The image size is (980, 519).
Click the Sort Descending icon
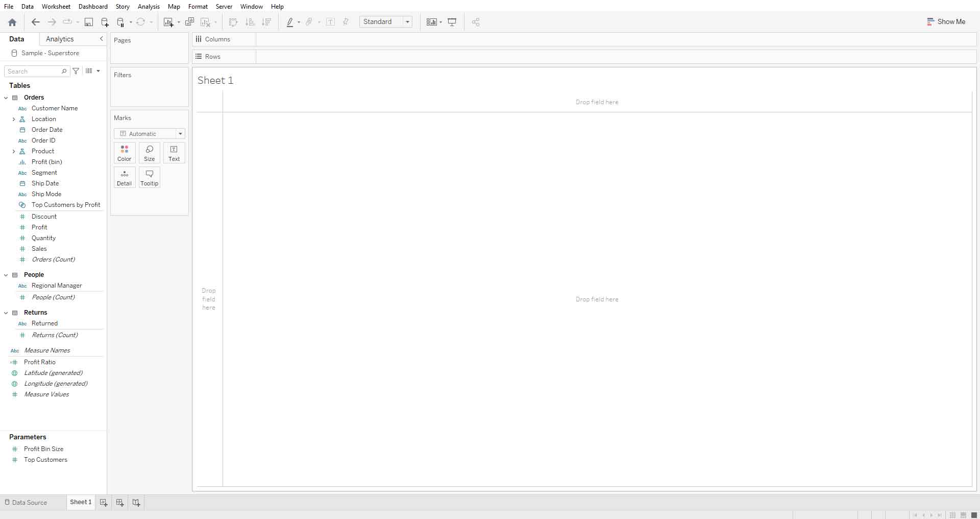tap(266, 22)
